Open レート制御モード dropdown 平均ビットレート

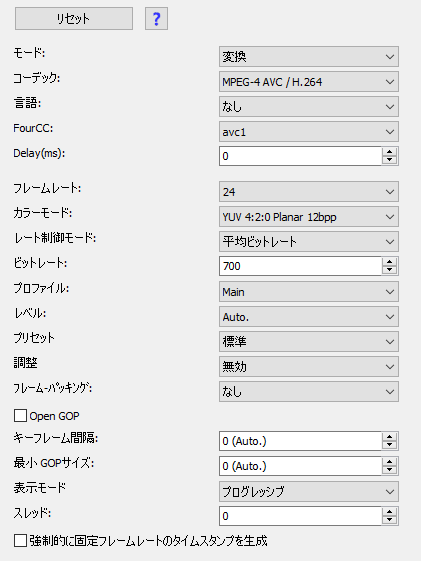click(309, 242)
